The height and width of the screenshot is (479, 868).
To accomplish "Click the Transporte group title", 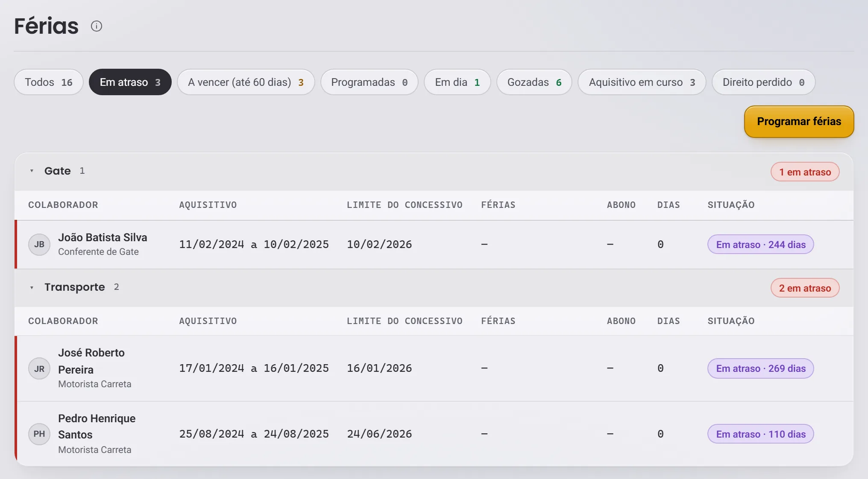I will [x=75, y=287].
